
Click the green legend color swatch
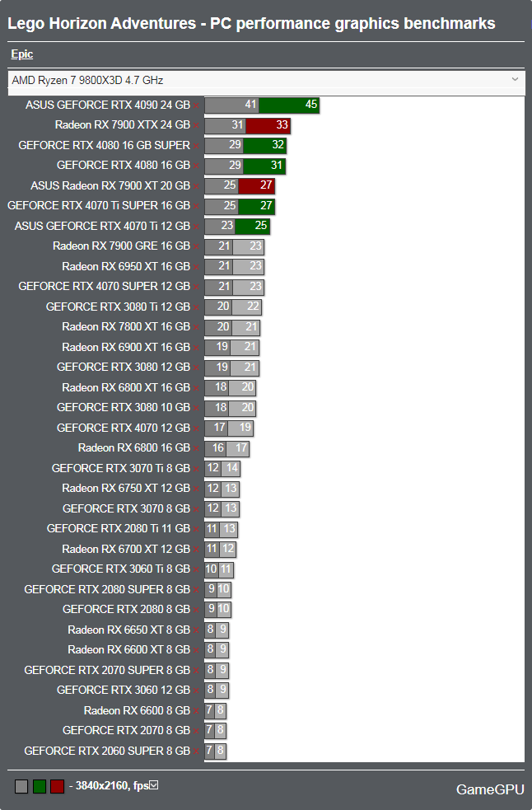(x=40, y=786)
